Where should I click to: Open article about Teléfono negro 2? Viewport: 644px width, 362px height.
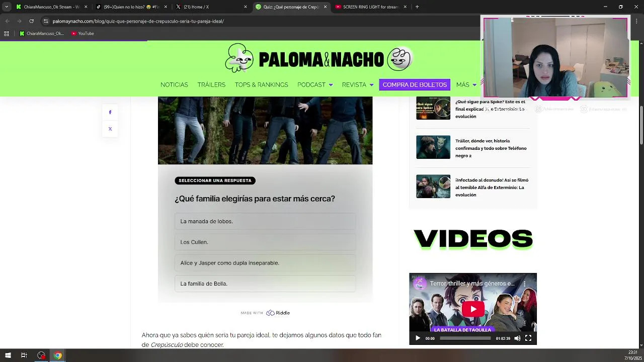click(x=491, y=148)
